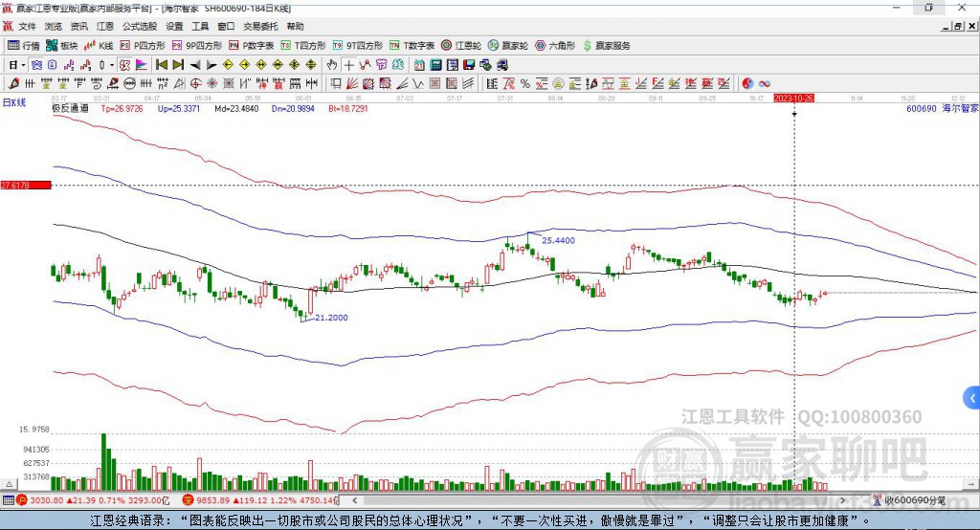Click the 日K线 chart label
Viewport: 980px width, 530px height.
(13, 102)
